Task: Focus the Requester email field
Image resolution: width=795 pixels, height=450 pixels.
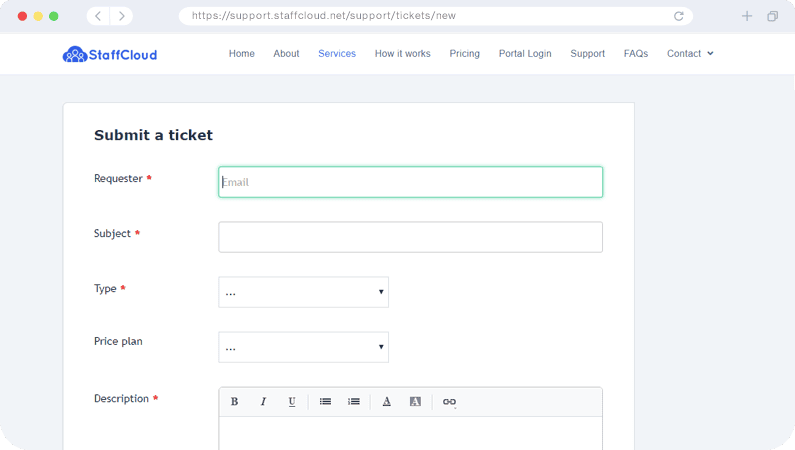Action: (x=411, y=182)
